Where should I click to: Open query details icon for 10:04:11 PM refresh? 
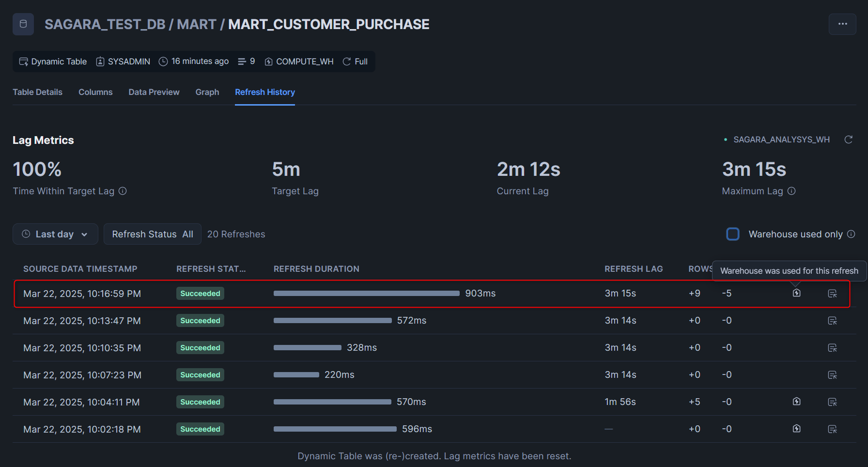833,402
